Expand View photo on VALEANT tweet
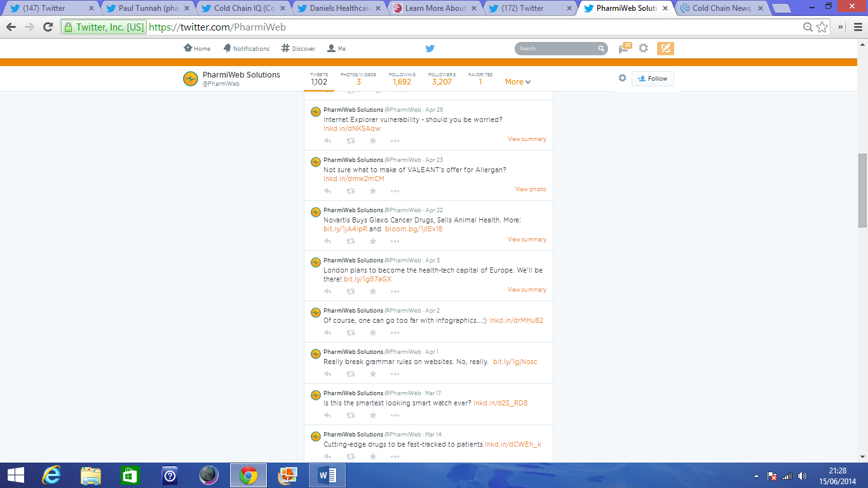This screenshot has height=488, width=868. click(x=531, y=189)
